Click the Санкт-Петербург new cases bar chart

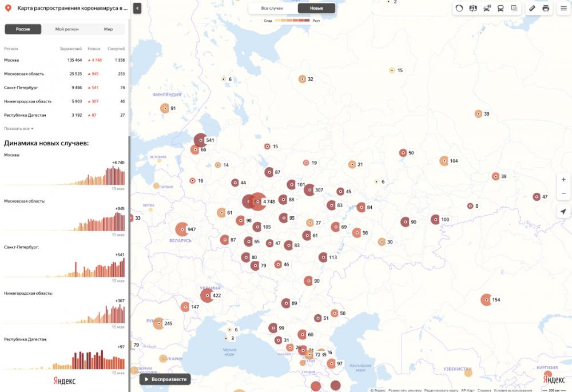tap(64, 267)
